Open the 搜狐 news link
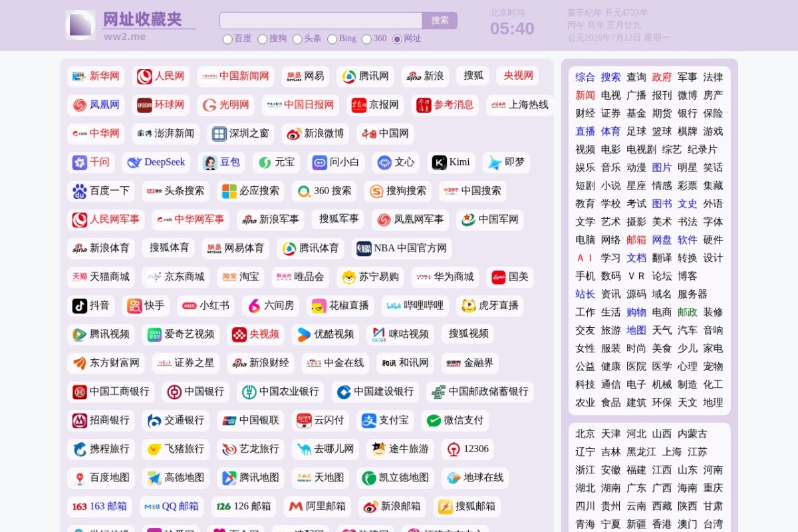 473,76
